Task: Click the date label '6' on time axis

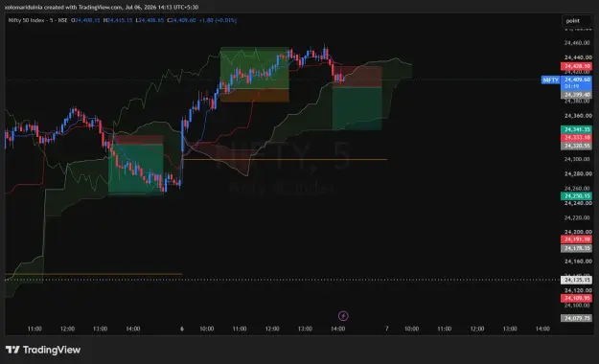Action: coord(182,329)
